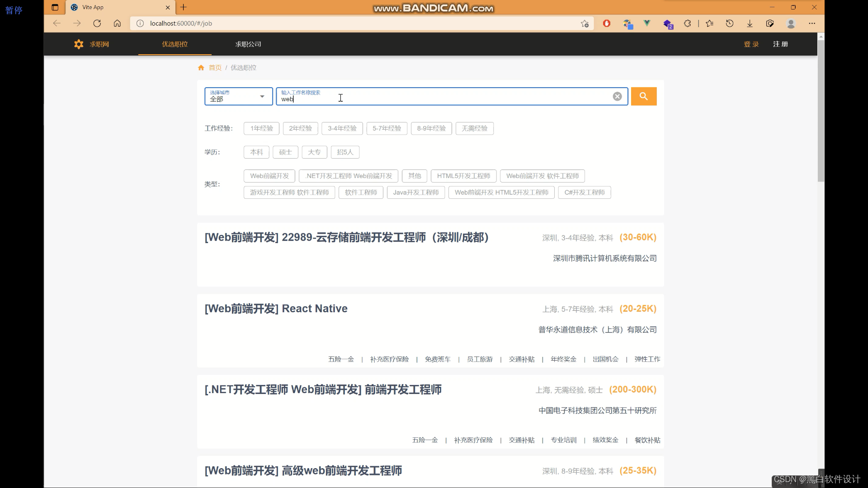Viewport: 868px width, 488px height.
Task: Toggle the 无需经验 experience filter
Action: [x=474, y=128]
